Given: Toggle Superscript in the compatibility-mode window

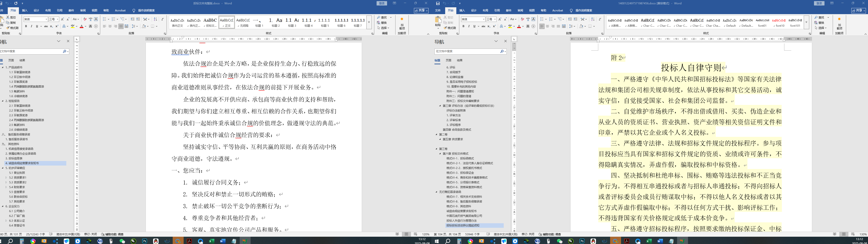Looking at the screenshot, I should pos(494,26).
